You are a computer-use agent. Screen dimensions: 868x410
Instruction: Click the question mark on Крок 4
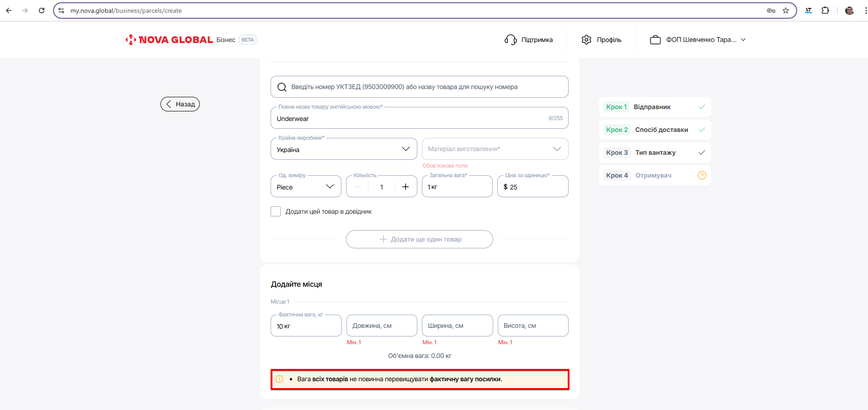[x=702, y=175]
